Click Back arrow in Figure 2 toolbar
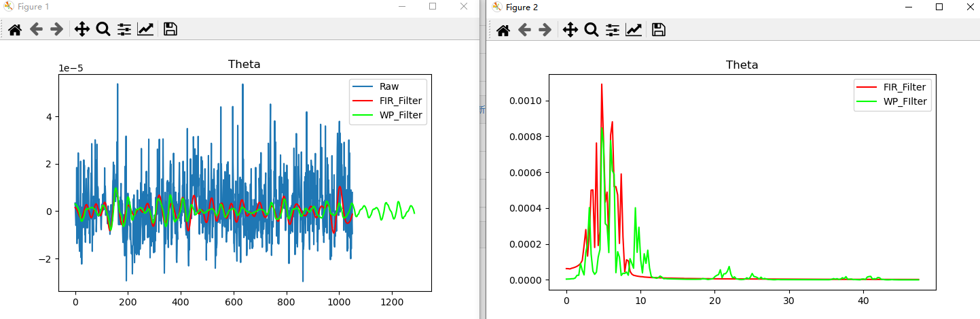980x319 pixels. (524, 30)
